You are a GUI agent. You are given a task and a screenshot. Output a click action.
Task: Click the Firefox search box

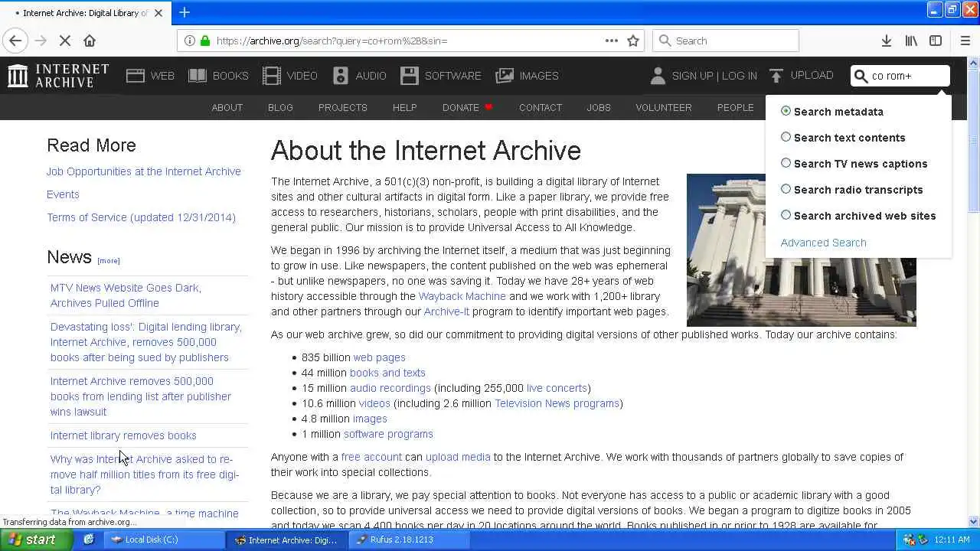click(726, 41)
